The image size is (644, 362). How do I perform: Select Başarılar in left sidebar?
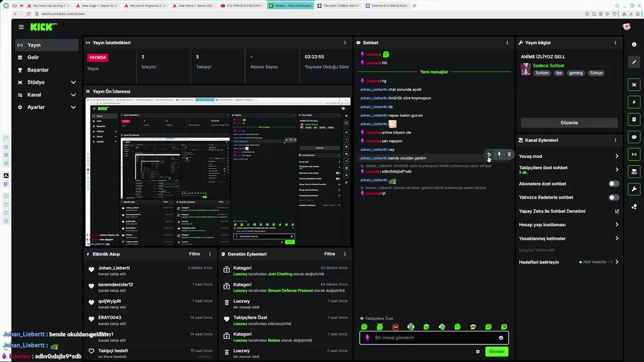[x=47, y=70]
